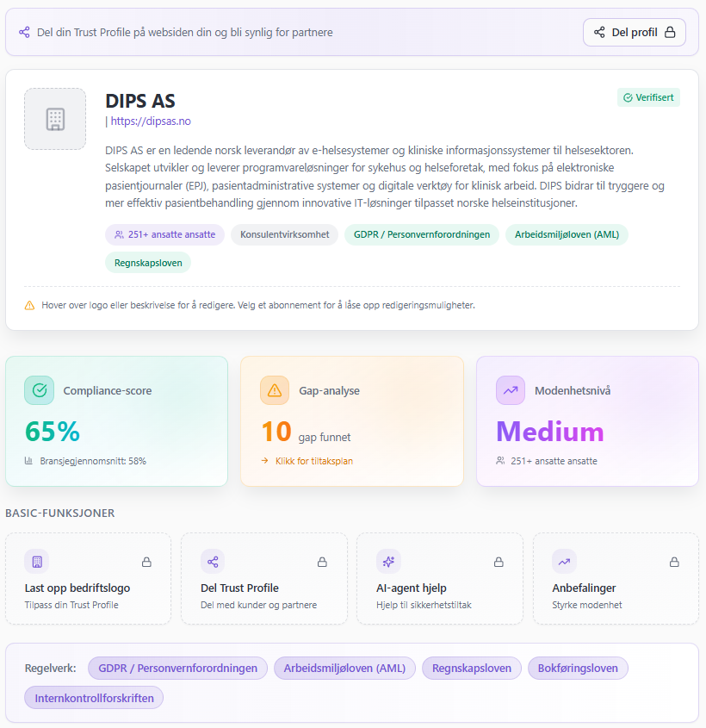
Task: Open the https://dipsas.no link
Action: (151, 121)
